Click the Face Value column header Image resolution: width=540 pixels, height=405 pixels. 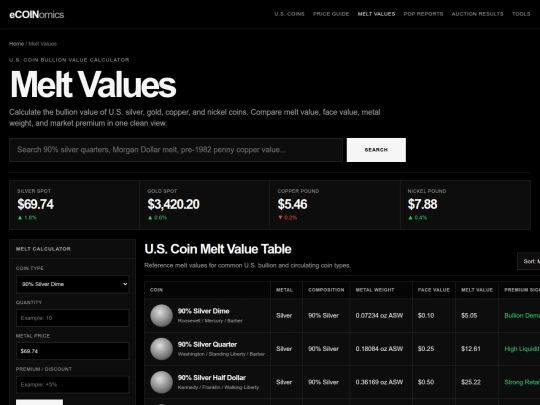pyautogui.click(x=434, y=290)
